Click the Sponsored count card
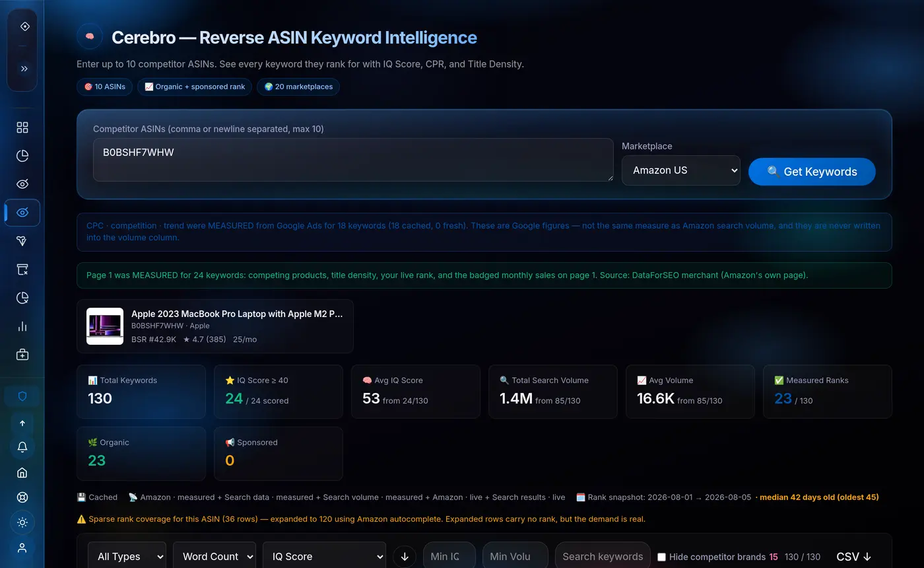This screenshot has width=924, height=568. click(279, 454)
